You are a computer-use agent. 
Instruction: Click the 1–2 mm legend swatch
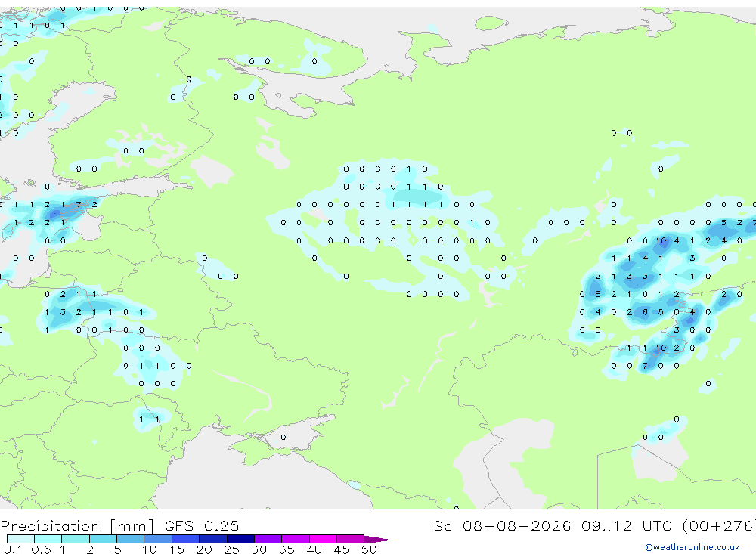point(76,539)
